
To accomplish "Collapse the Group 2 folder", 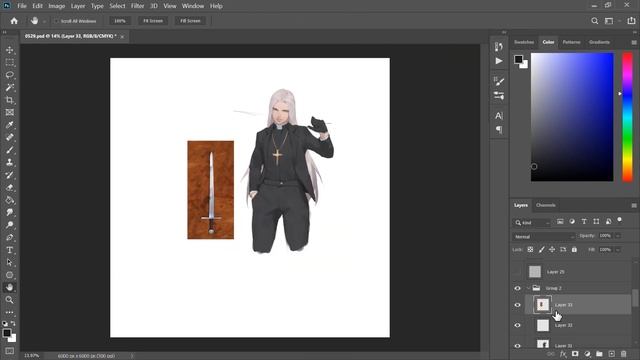I will [529, 288].
